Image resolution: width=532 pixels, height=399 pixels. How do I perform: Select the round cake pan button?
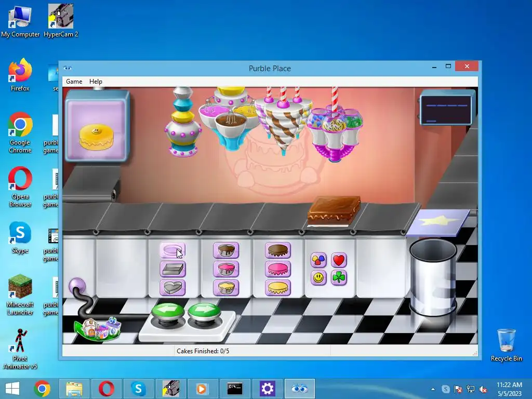point(172,251)
